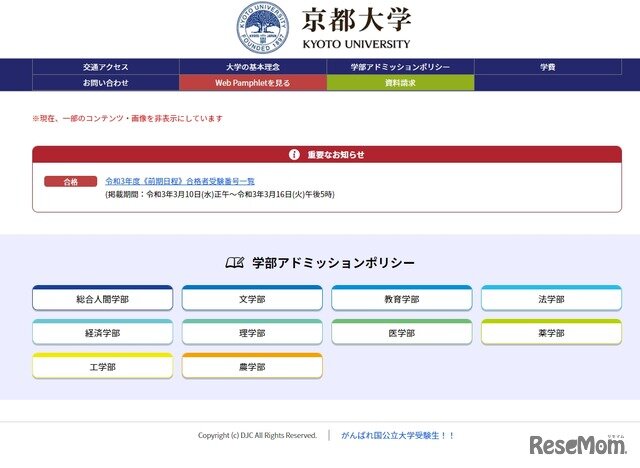The image size is (640, 468).
Task: Click the red notice about hidden content
Action: 128,118
